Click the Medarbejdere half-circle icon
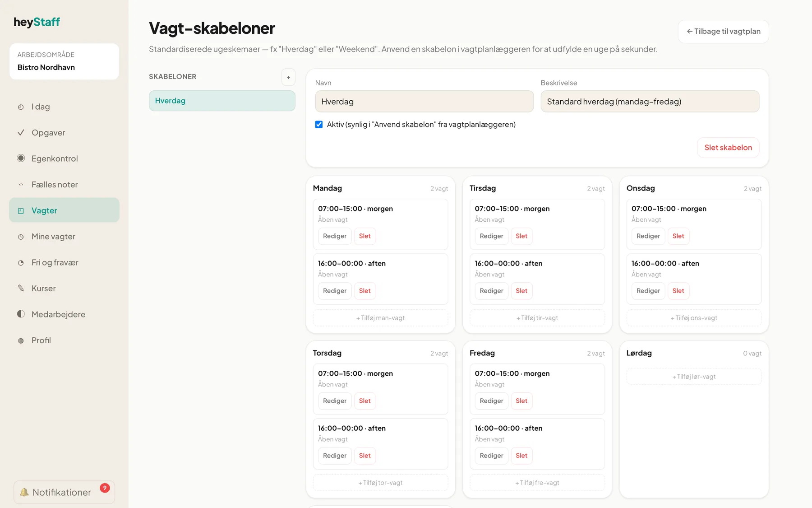 click(x=21, y=314)
